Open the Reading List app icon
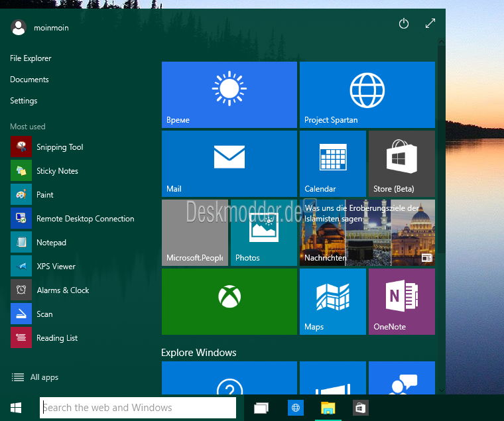The width and height of the screenshot is (504, 421). [21, 337]
